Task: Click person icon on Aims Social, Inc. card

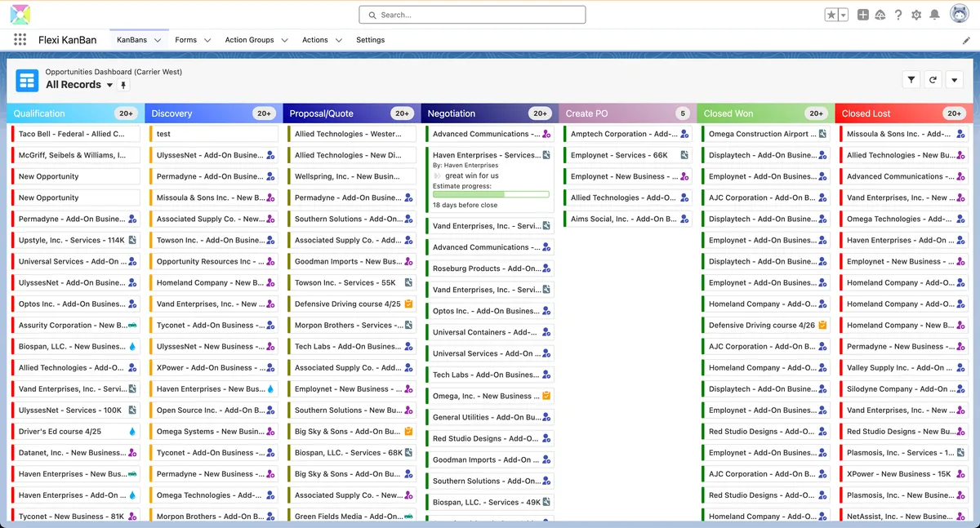Action: [x=684, y=219]
